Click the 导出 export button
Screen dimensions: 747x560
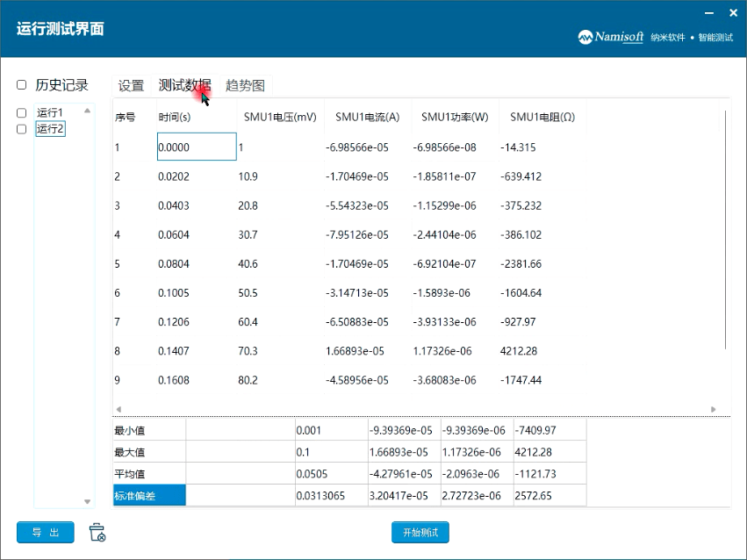[x=46, y=533]
